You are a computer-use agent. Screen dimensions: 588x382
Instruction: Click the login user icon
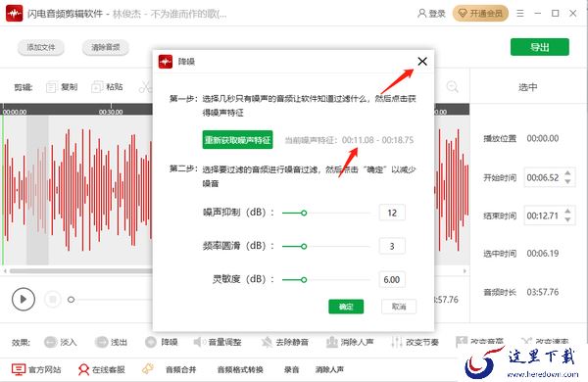[421, 14]
